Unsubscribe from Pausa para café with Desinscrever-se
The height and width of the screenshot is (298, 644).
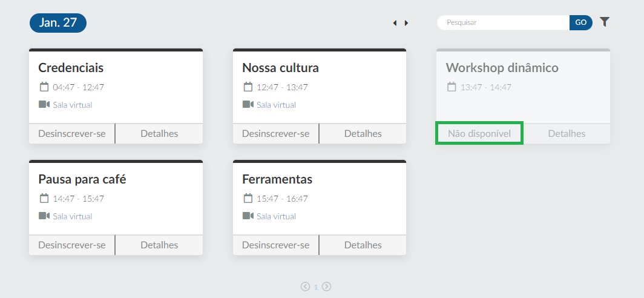[x=72, y=245]
